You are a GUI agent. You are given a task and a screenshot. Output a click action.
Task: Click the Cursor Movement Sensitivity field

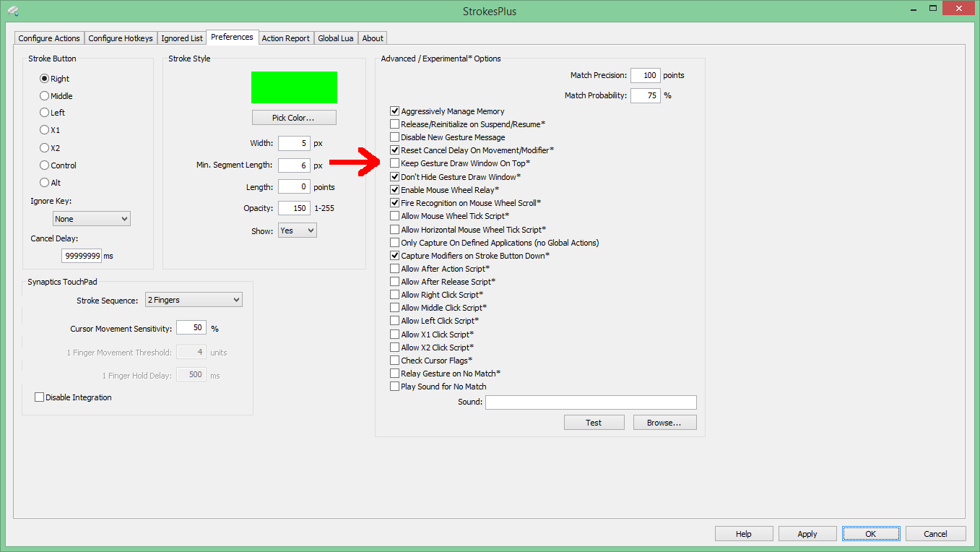coord(191,328)
